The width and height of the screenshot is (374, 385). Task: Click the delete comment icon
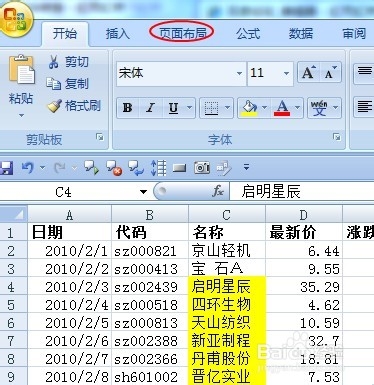point(114,168)
